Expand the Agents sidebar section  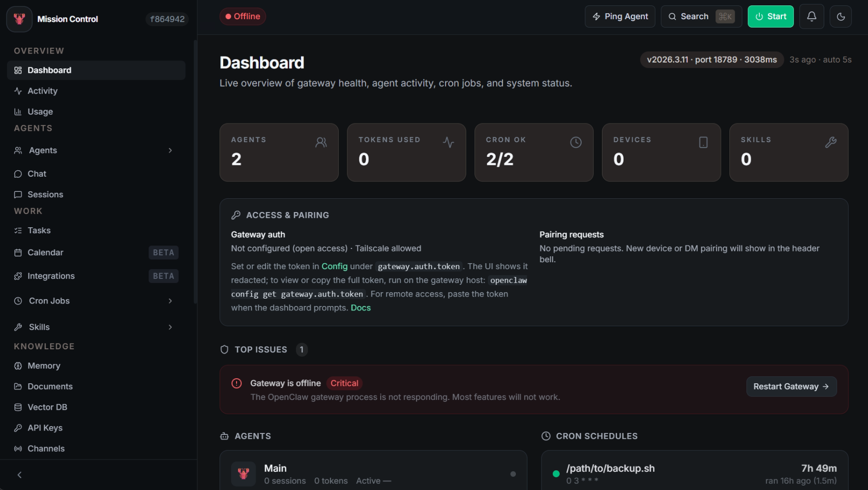pos(170,151)
